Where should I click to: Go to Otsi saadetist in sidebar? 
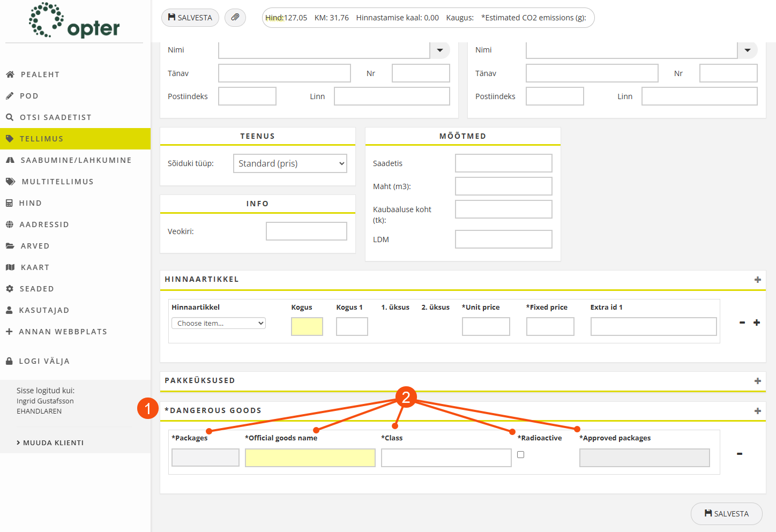[x=55, y=117]
